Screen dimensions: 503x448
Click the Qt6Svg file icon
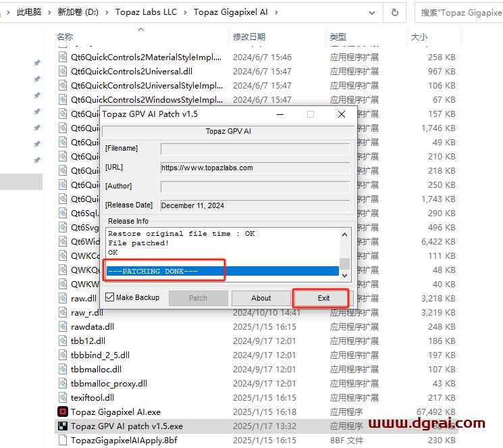(63, 227)
